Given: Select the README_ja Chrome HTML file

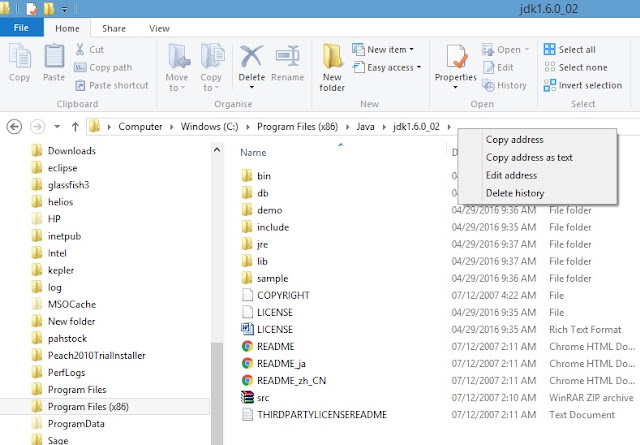Looking at the screenshot, I should click(x=281, y=363).
